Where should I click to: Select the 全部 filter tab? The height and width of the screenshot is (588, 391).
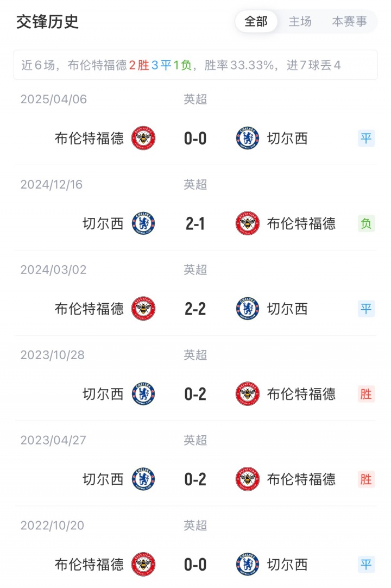pos(256,22)
